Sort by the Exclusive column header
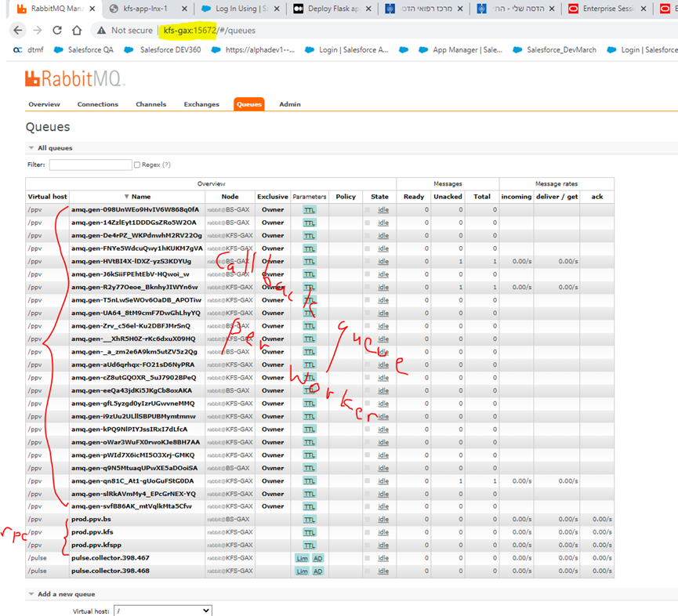Image resolution: width=678 pixels, height=616 pixels. [x=273, y=196]
